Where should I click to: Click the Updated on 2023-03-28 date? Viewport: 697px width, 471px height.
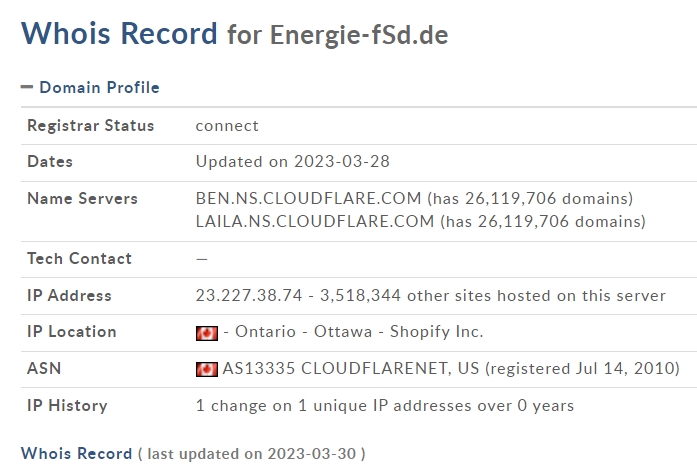(x=292, y=161)
